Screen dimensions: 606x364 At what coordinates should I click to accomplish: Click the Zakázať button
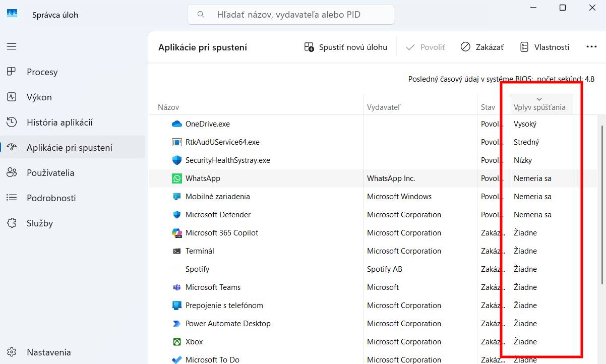tap(482, 47)
